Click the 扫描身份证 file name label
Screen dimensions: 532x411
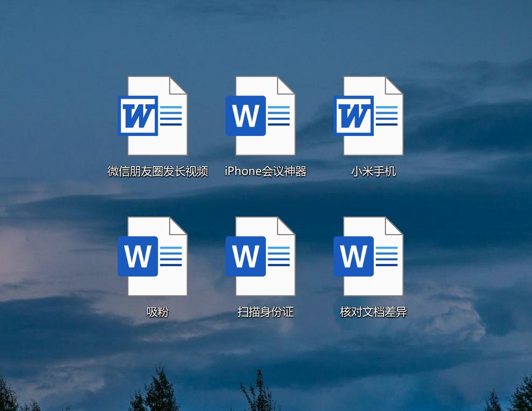click(265, 313)
